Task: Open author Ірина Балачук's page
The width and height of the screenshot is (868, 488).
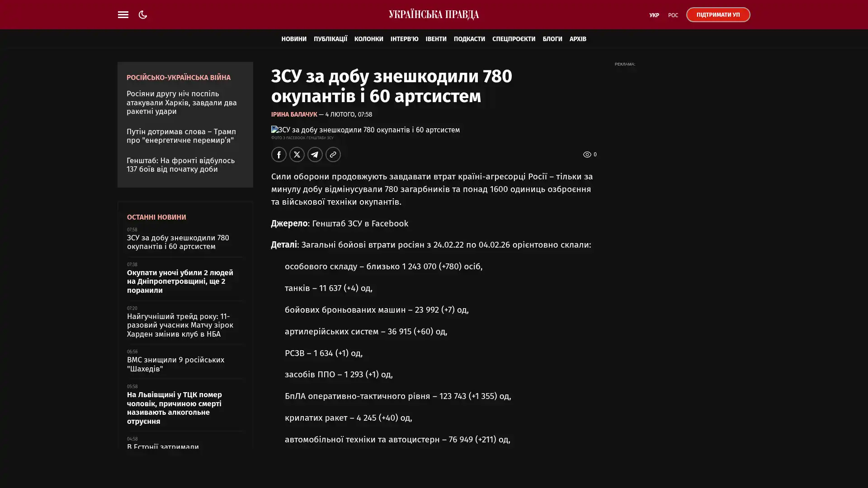Action: pyautogui.click(x=294, y=115)
